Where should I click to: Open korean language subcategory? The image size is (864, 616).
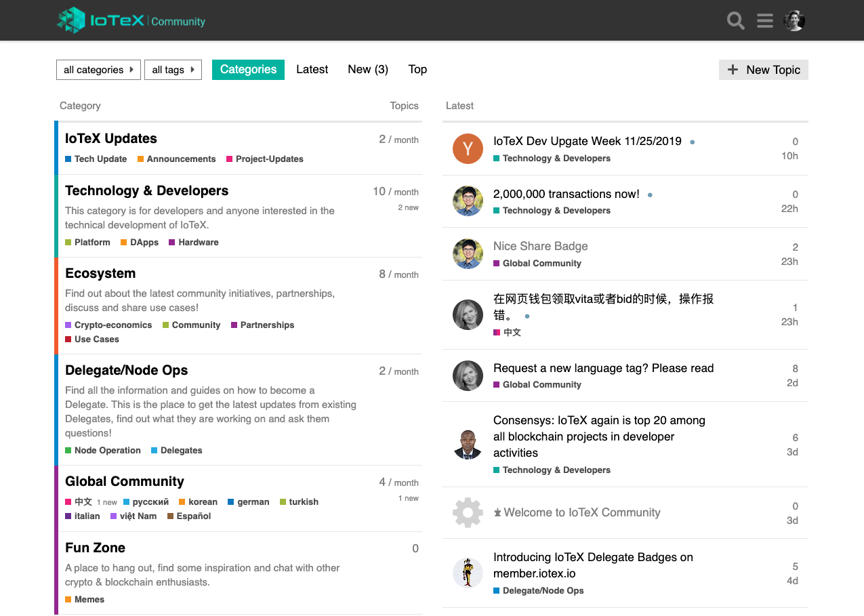[x=199, y=501]
